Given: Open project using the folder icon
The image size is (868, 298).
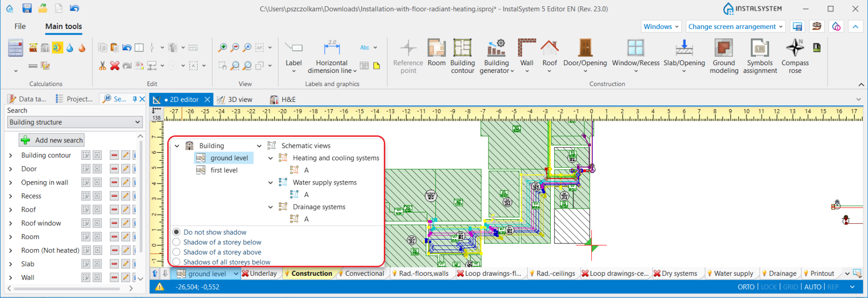Looking at the screenshot, I should pos(43,8).
